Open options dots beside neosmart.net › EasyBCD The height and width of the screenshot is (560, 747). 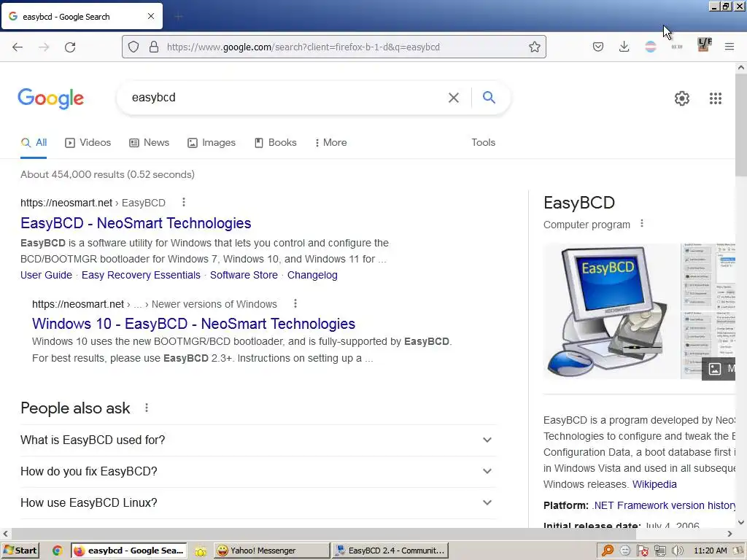click(183, 203)
